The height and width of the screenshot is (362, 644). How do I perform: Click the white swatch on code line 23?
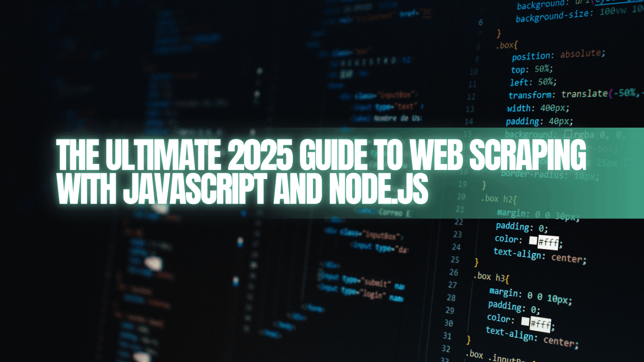tap(533, 240)
